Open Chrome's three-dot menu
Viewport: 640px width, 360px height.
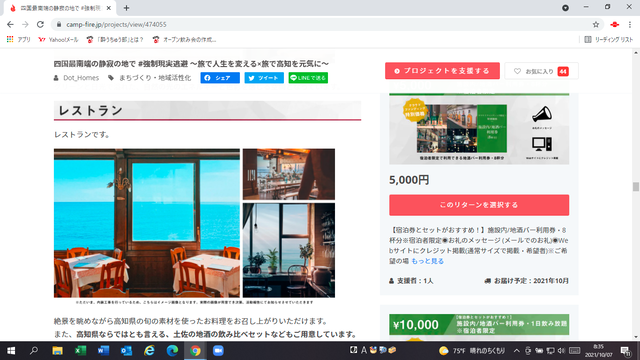pyautogui.click(x=630, y=24)
